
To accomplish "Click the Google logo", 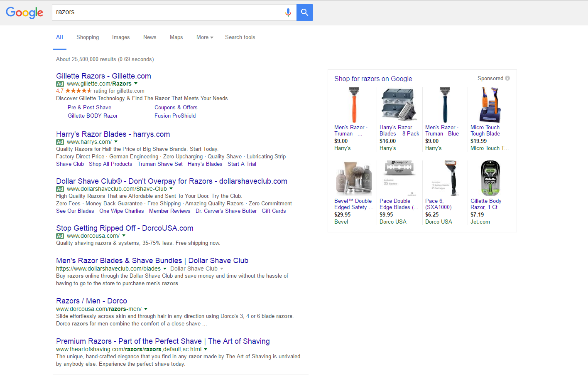I will (x=24, y=12).
